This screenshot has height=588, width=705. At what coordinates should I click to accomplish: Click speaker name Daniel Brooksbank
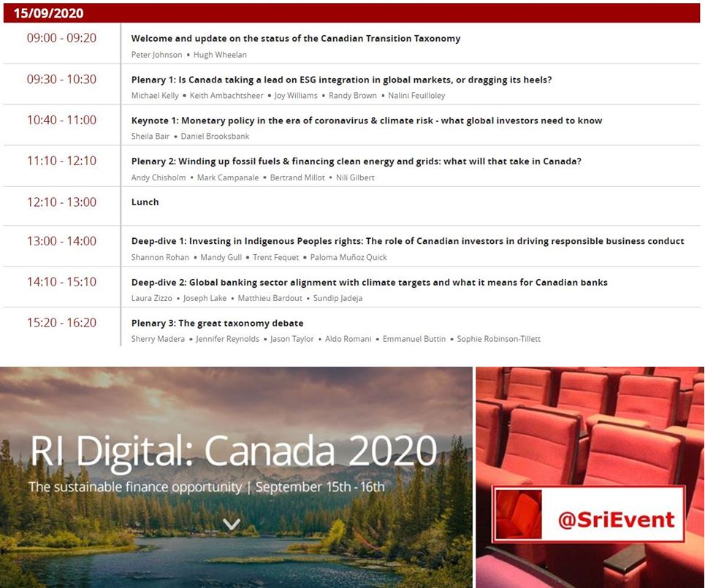[215, 136]
